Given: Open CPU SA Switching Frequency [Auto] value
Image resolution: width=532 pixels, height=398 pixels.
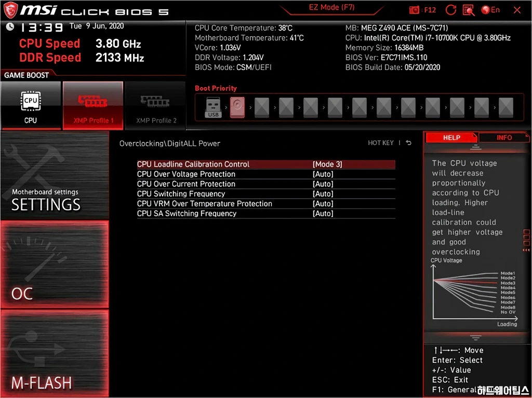Looking at the screenshot, I should (323, 213).
